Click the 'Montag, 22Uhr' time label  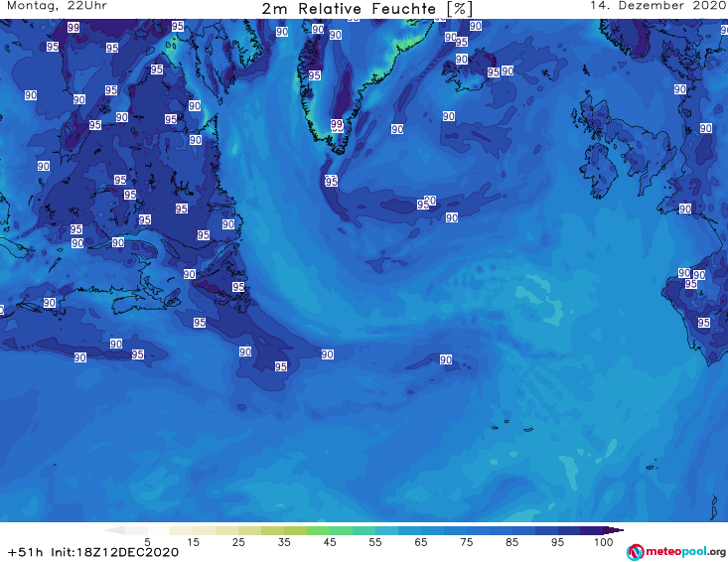pos(57,6)
